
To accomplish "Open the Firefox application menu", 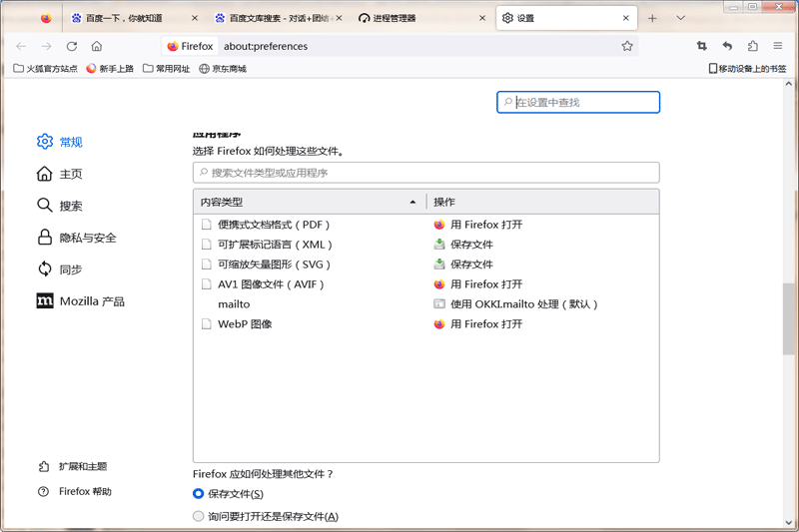I will (778, 46).
